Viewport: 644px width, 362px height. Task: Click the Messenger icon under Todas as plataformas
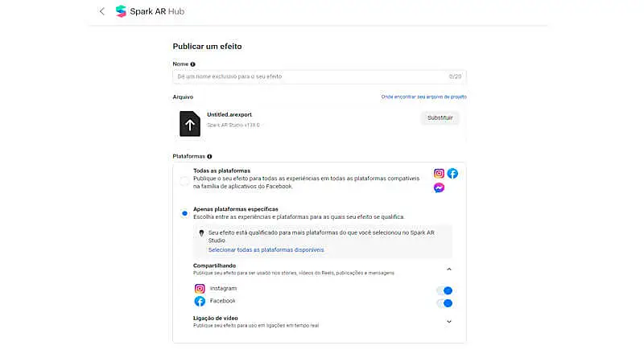pos(439,187)
